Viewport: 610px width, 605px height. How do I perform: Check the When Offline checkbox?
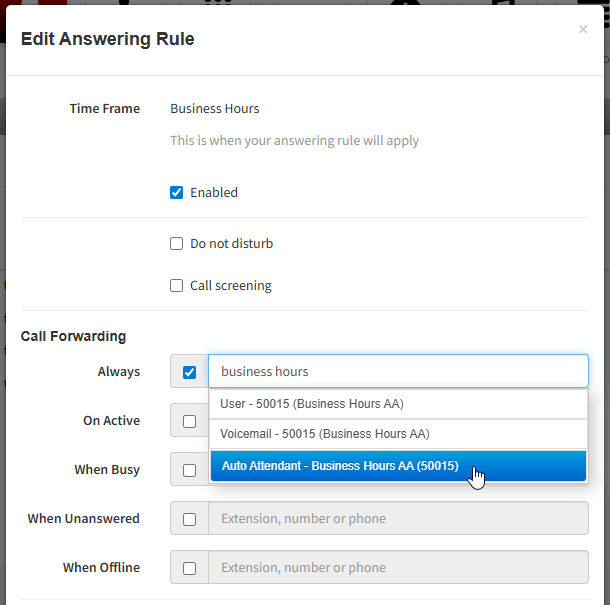(189, 568)
